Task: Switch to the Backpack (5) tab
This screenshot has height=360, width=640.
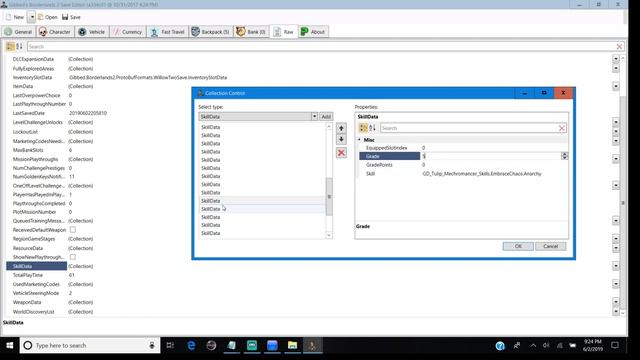Action: 211,32
